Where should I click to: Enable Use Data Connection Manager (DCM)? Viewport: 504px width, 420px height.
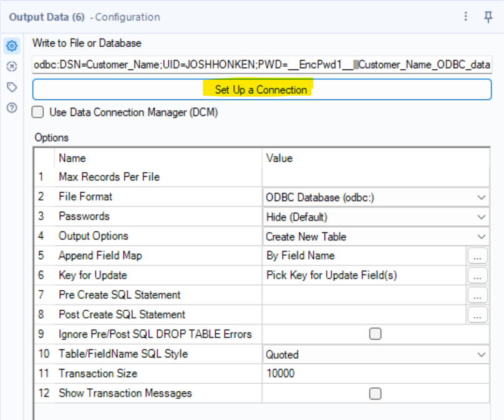tap(38, 112)
